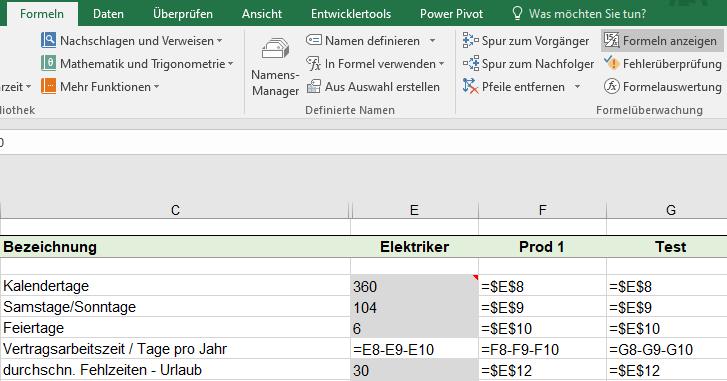Click the Pfeile entfernen icon
This screenshot has width=727, height=381.
(470, 86)
